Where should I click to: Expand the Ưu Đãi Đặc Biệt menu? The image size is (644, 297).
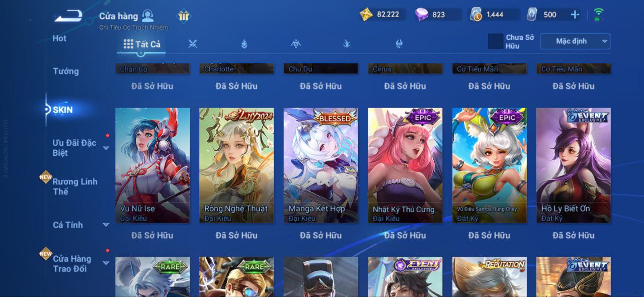(106, 148)
